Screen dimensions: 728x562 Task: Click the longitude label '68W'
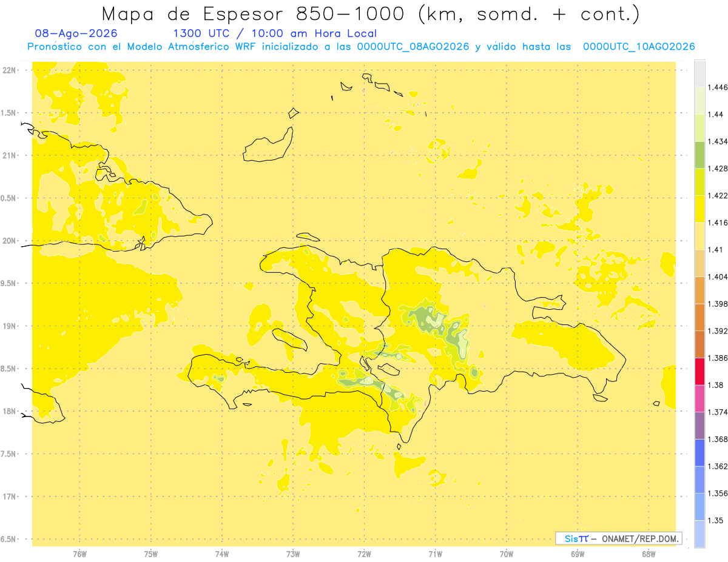[649, 554]
